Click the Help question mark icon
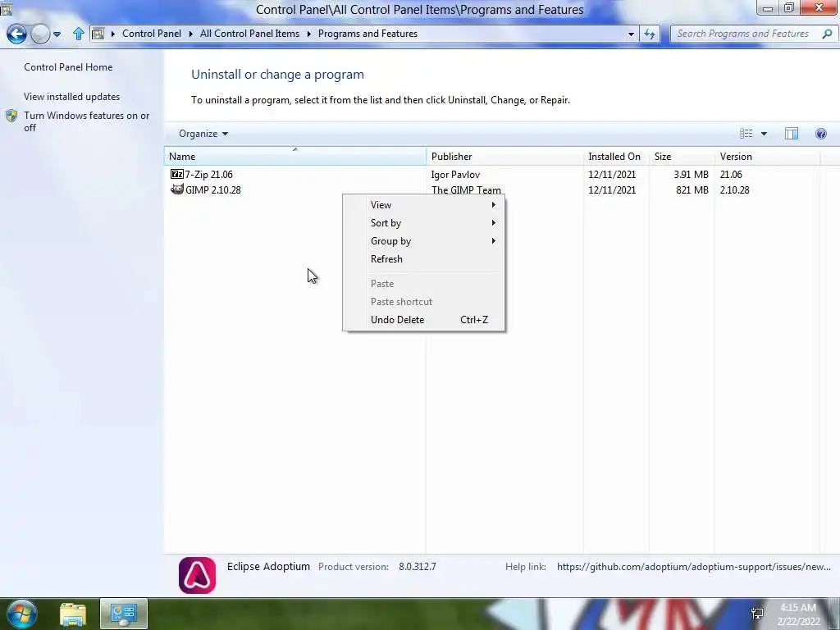Screen dimensions: 840x630 pos(820,134)
